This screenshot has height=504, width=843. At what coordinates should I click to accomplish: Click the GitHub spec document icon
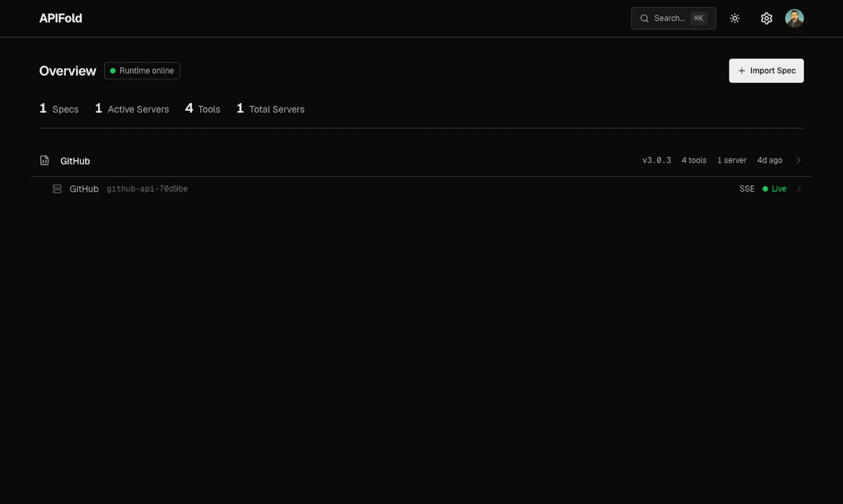click(45, 161)
